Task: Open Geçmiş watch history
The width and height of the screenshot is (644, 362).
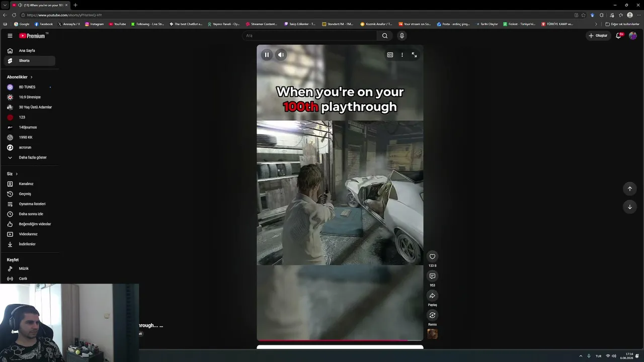Action: 30,194
